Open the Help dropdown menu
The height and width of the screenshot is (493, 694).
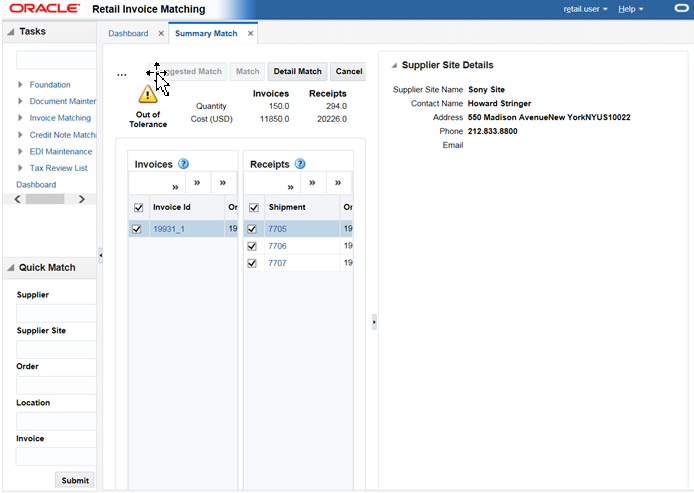[631, 9]
